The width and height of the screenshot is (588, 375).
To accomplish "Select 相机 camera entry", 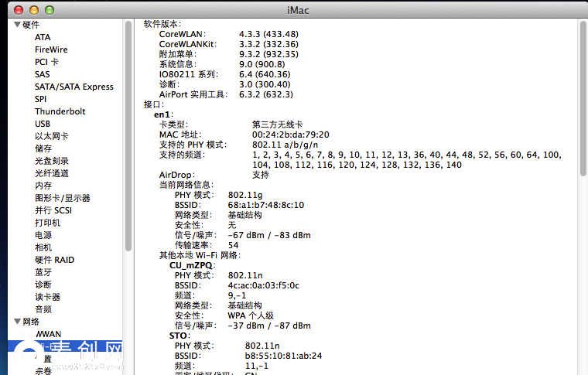I will click(43, 247).
